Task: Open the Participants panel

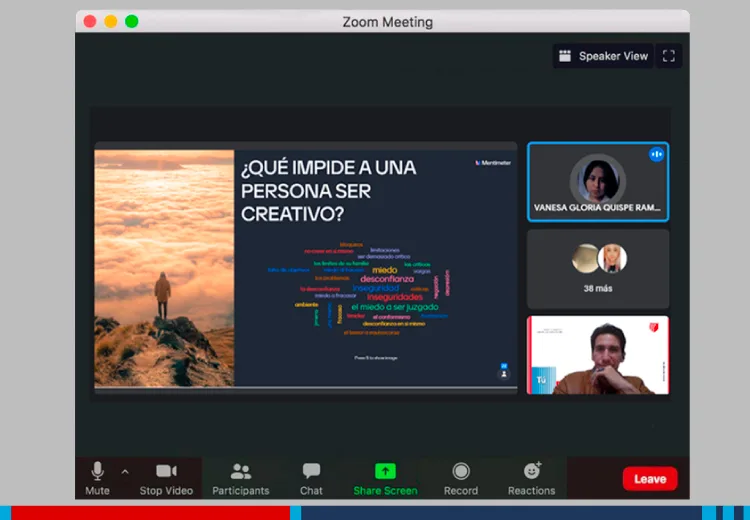Action: coord(241,478)
